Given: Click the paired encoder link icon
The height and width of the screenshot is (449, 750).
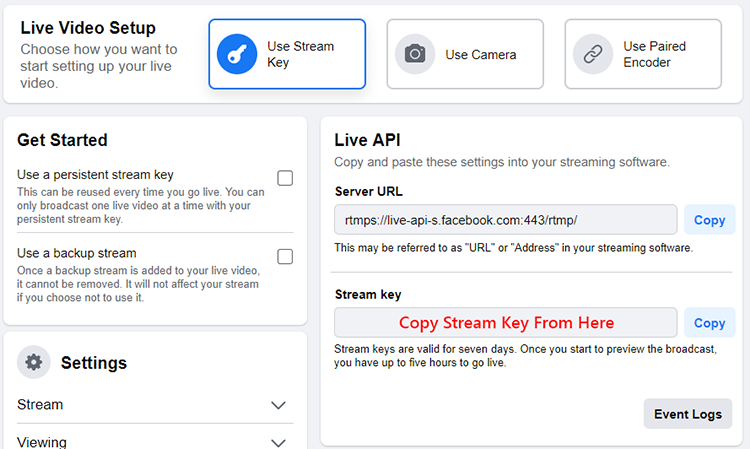Looking at the screenshot, I should click(593, 54).
